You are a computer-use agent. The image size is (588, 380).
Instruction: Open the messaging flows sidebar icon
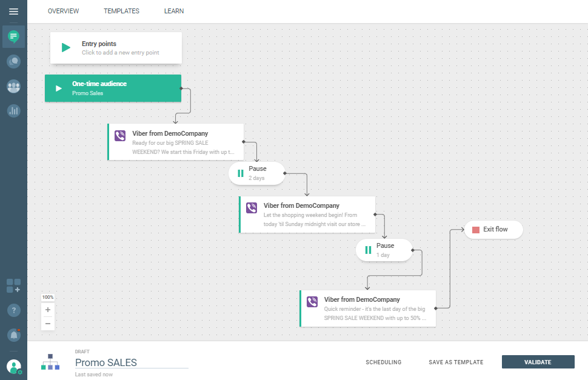13,36
